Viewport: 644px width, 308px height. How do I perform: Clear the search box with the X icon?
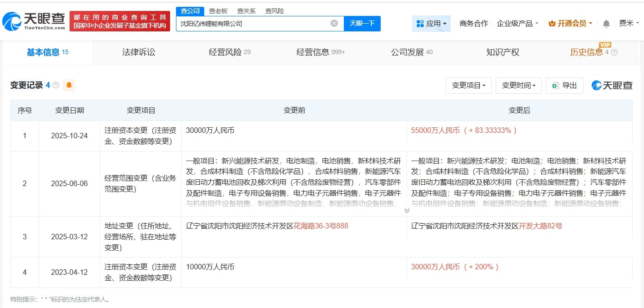[334, 23]
